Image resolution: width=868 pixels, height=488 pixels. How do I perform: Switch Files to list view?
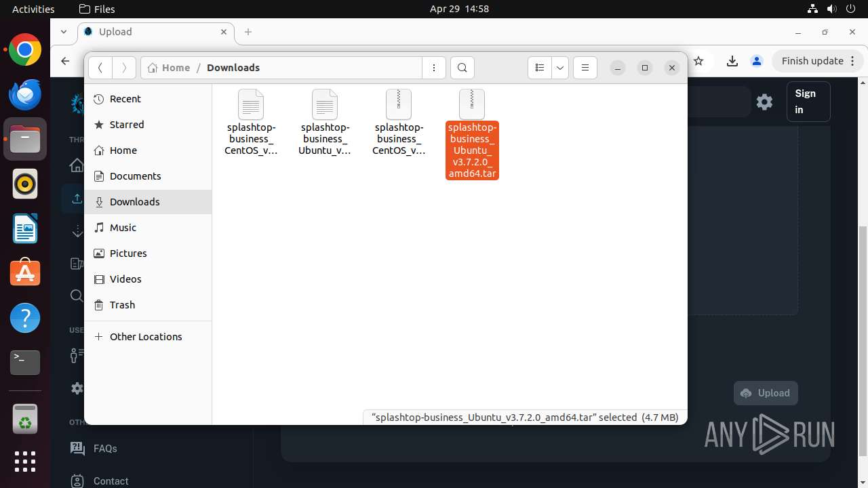540,68
